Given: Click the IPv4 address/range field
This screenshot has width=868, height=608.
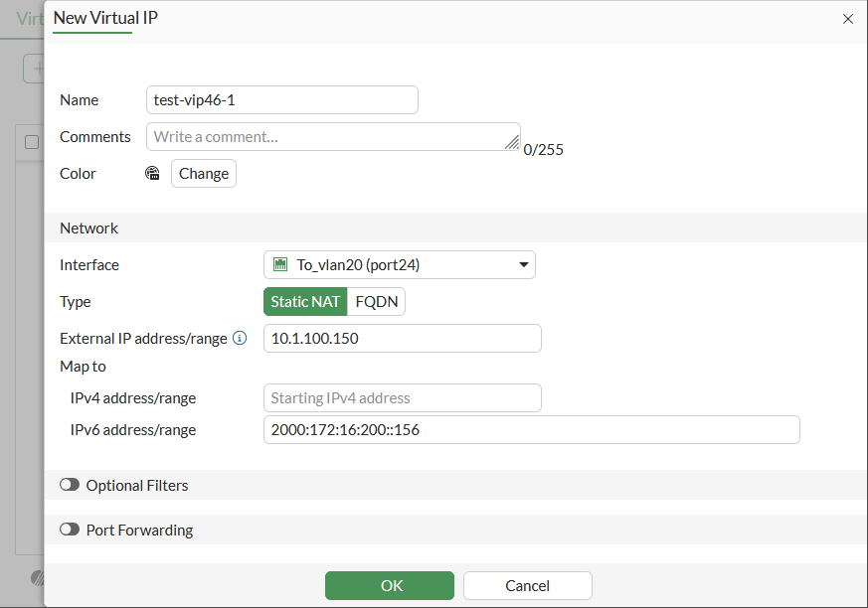Looking at the screenshot, I should coord(402,398).
